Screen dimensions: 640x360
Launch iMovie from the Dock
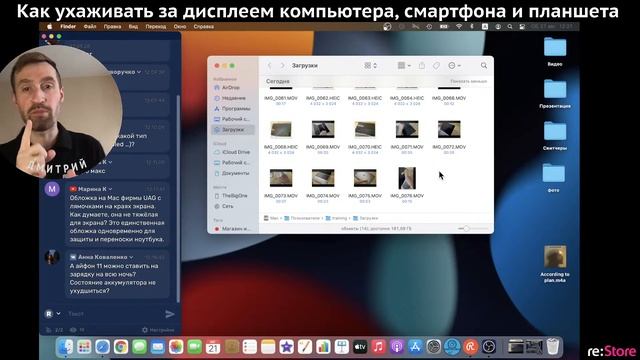click(x=287, y=347)
